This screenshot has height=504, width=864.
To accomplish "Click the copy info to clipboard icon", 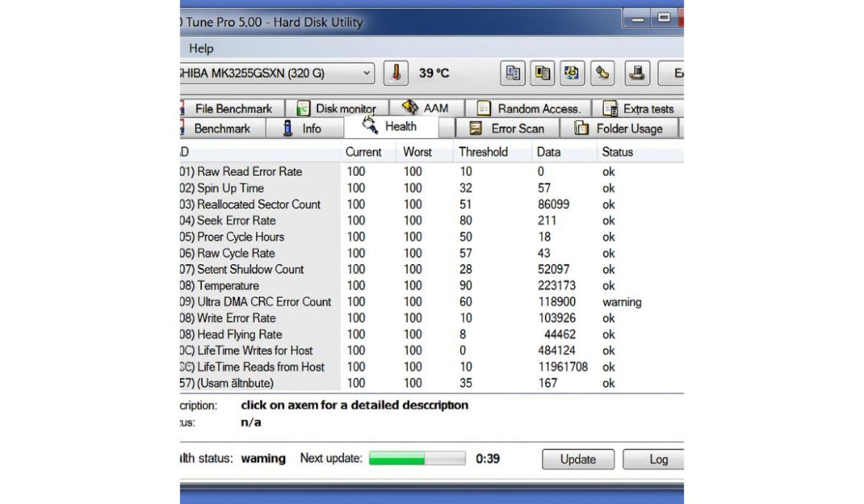I will [512, 72].
